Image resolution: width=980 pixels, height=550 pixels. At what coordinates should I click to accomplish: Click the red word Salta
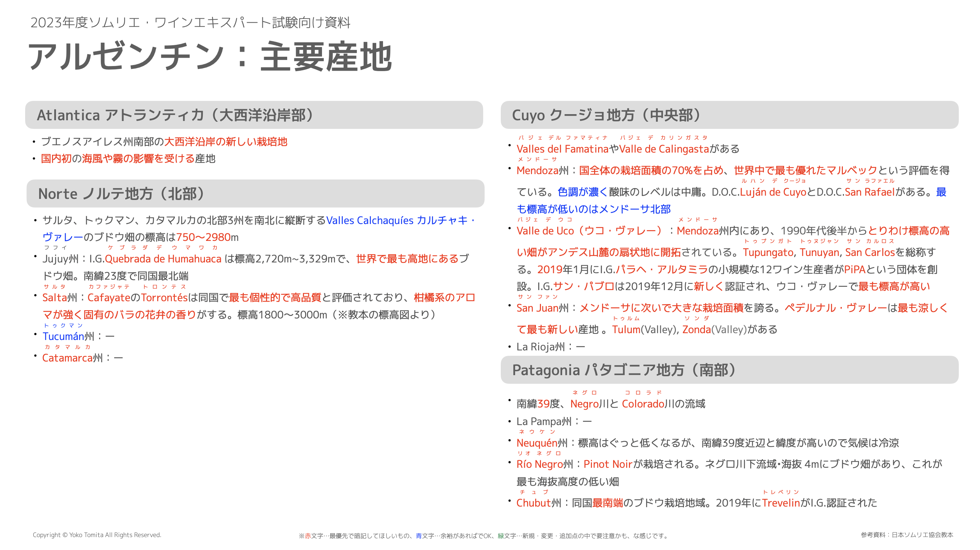(x=55, y=298)
